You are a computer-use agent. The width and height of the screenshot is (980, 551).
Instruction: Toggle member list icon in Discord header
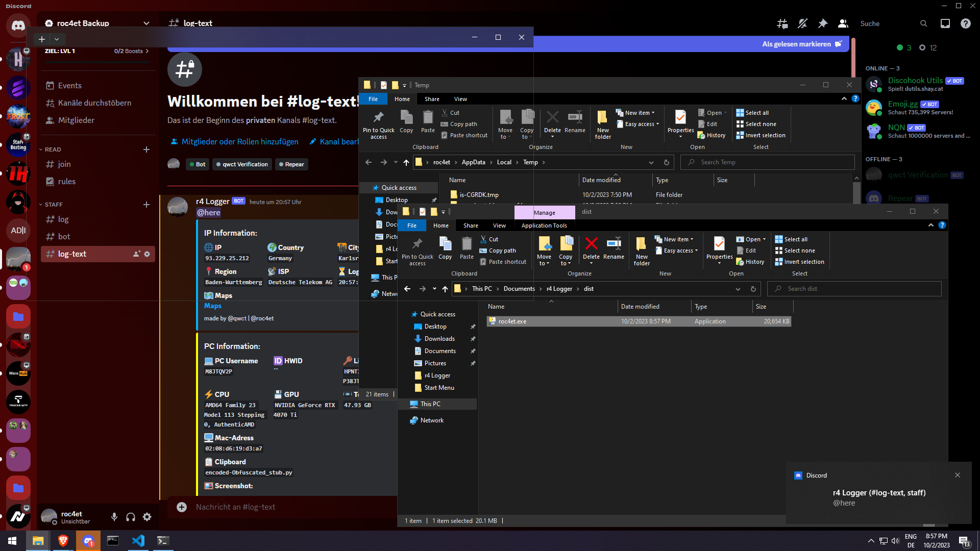click(x=843, y=23)
